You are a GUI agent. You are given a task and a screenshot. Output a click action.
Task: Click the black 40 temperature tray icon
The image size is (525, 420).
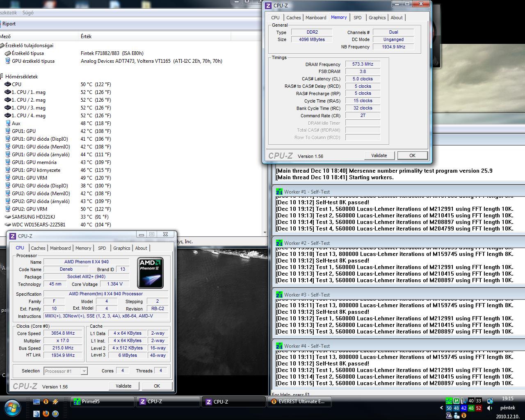pos(471,401)
